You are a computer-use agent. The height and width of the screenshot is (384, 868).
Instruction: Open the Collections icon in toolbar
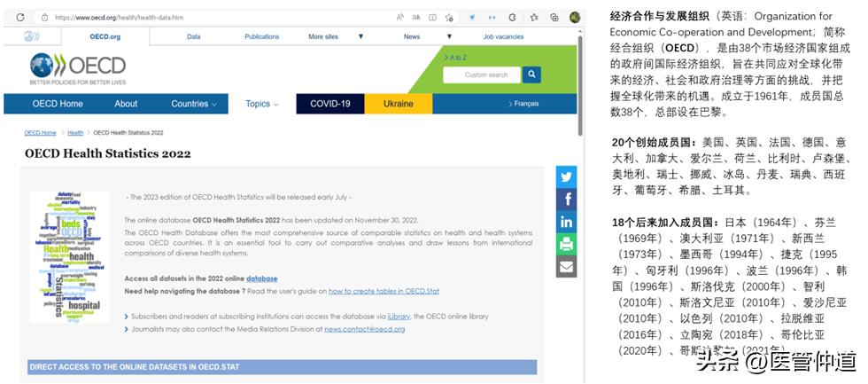click(x=554, y=17)
